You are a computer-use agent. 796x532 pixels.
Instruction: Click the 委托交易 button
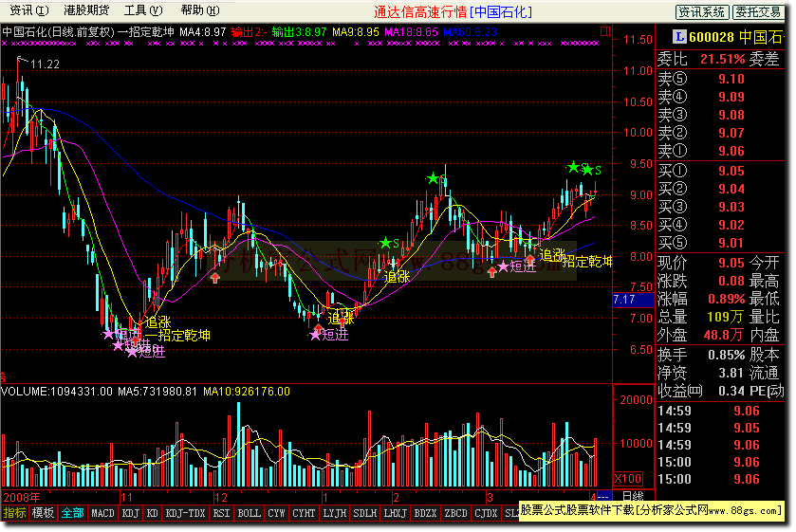[758, 12]
